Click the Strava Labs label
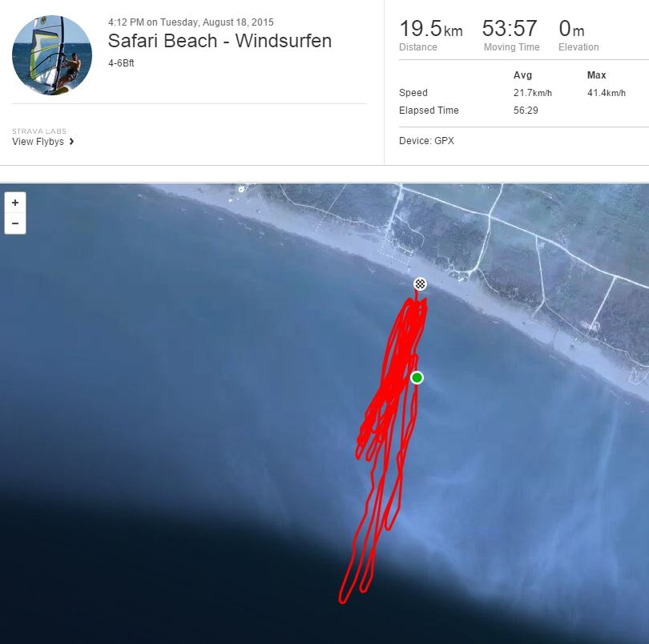Image resolution: width=649 pixels, height=644 pixels. [39, 131]
